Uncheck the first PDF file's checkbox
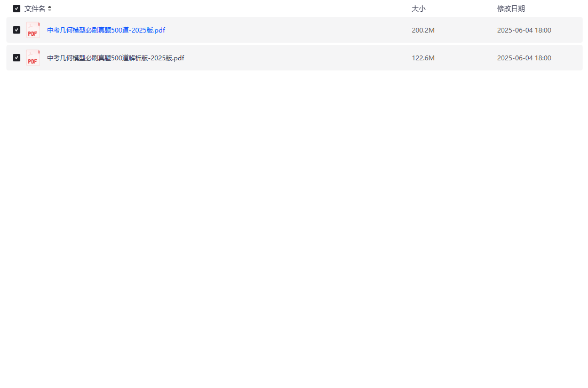The image size is (588, 388). coord(17,30)
